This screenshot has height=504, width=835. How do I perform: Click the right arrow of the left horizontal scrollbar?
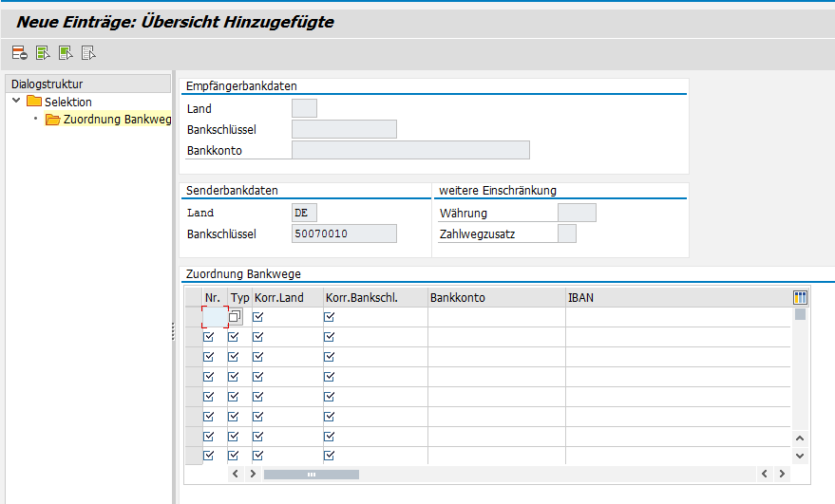[253, 474]
